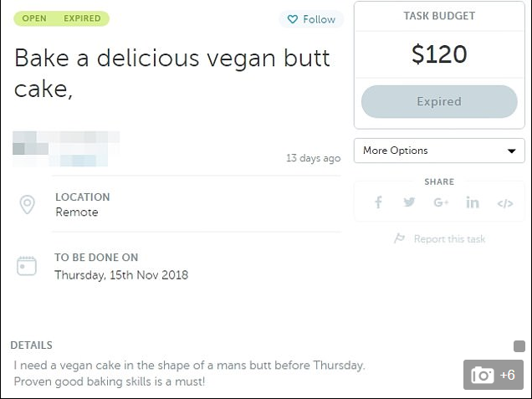Share task via Google Plus icon
532x399 pixels.
pyautogui.click(x=441, y=202)
